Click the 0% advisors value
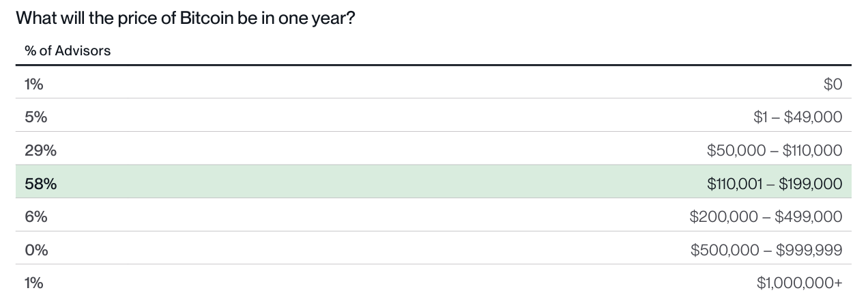The image size is (868, 297). 36,250
